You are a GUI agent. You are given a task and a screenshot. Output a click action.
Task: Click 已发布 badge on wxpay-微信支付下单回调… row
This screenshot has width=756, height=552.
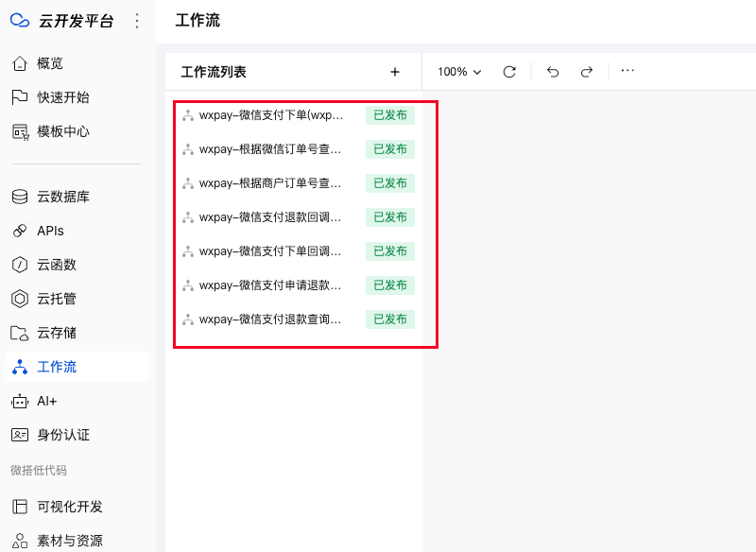390,251
